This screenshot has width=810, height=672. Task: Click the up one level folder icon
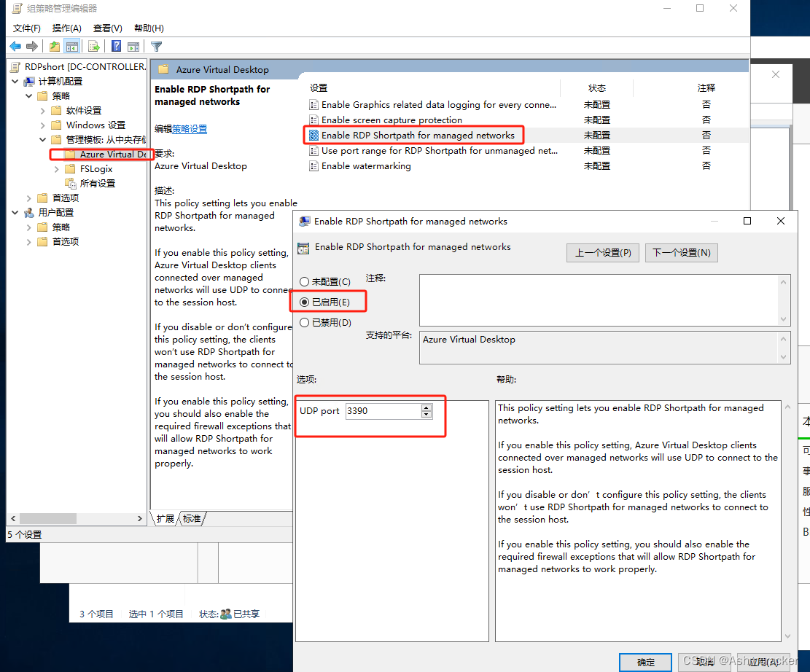coord(55,47)
